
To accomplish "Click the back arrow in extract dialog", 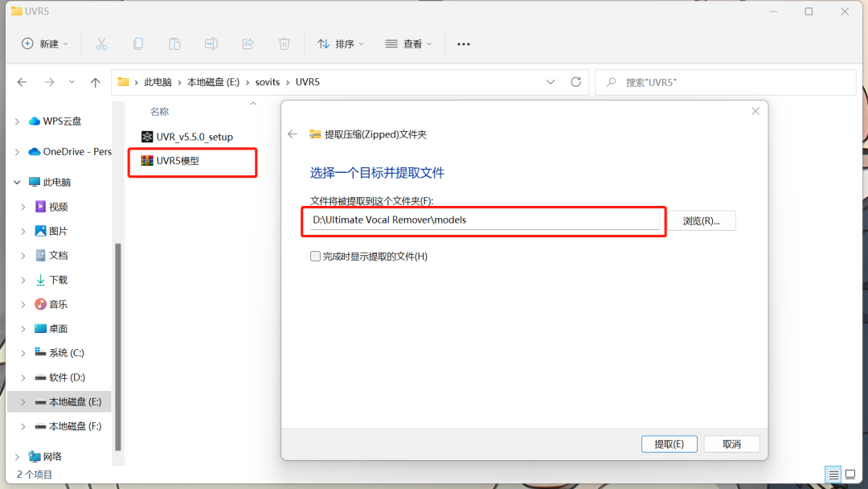I will 293,134.
